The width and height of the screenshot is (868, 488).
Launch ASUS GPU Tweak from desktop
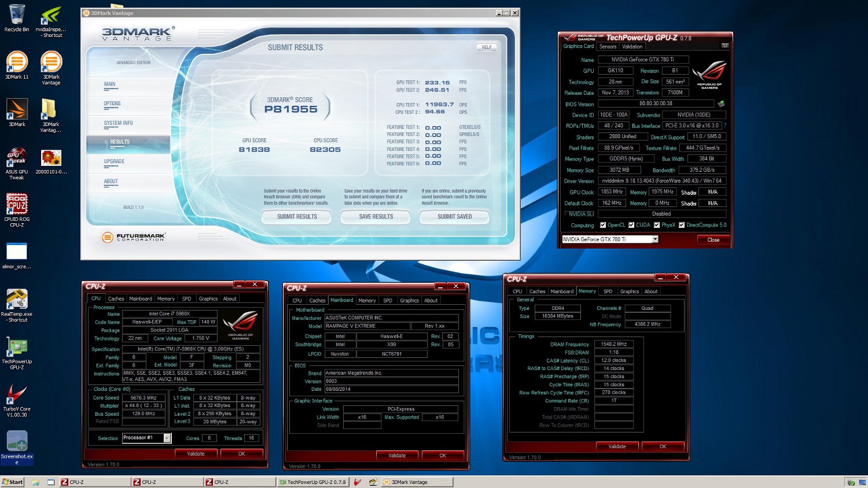pyautogui.click(x=17, y=163)
